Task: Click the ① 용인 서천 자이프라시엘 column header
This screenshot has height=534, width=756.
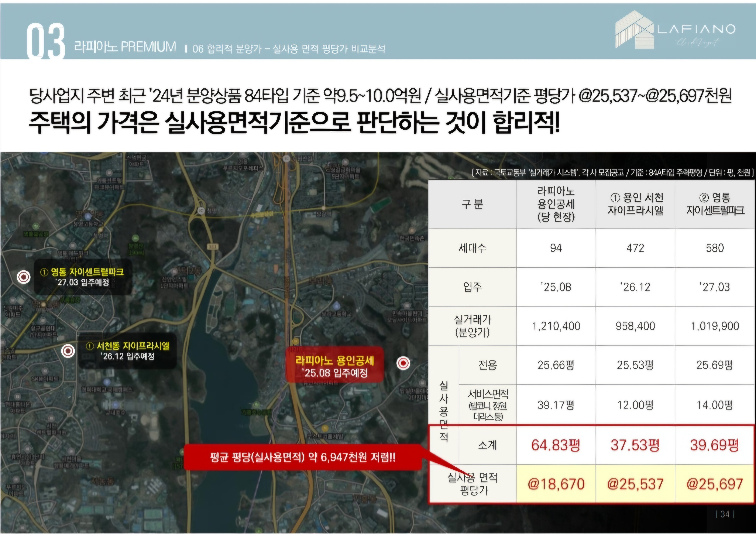Action: click(635, 204)
